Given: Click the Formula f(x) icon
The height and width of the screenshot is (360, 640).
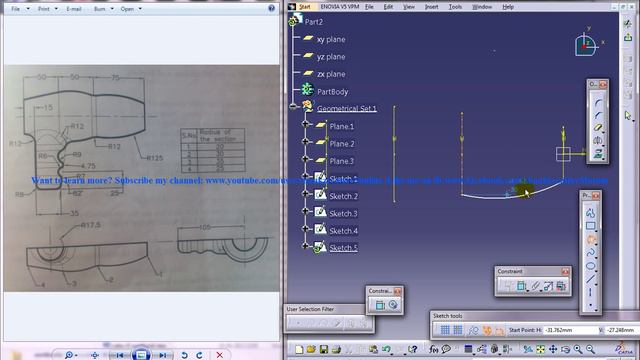Looking at the screenshot, I should coord(433,349).
